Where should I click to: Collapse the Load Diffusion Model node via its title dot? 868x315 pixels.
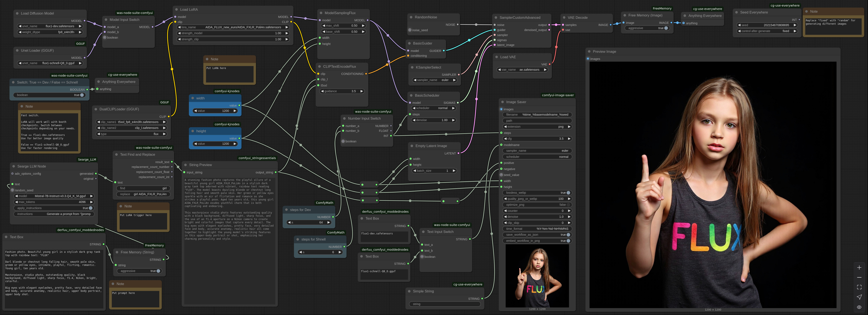pos(17,14)
